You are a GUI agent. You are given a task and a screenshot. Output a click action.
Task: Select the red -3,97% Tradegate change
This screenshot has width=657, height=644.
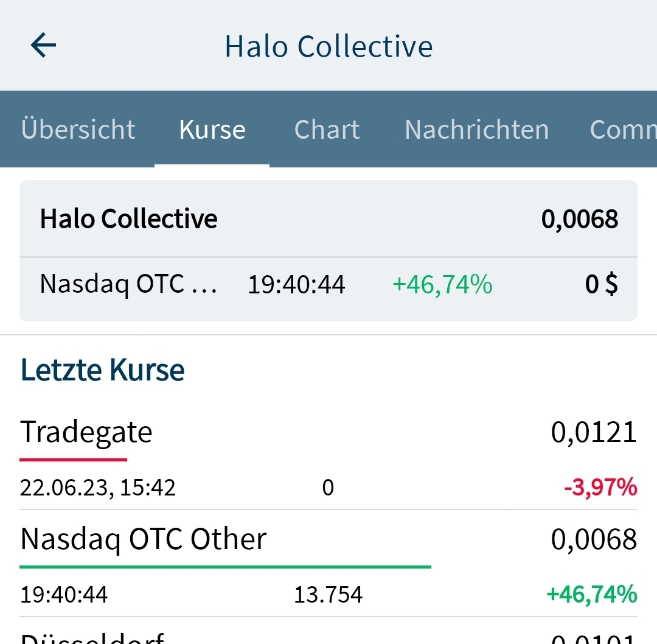tap(607, 487)
